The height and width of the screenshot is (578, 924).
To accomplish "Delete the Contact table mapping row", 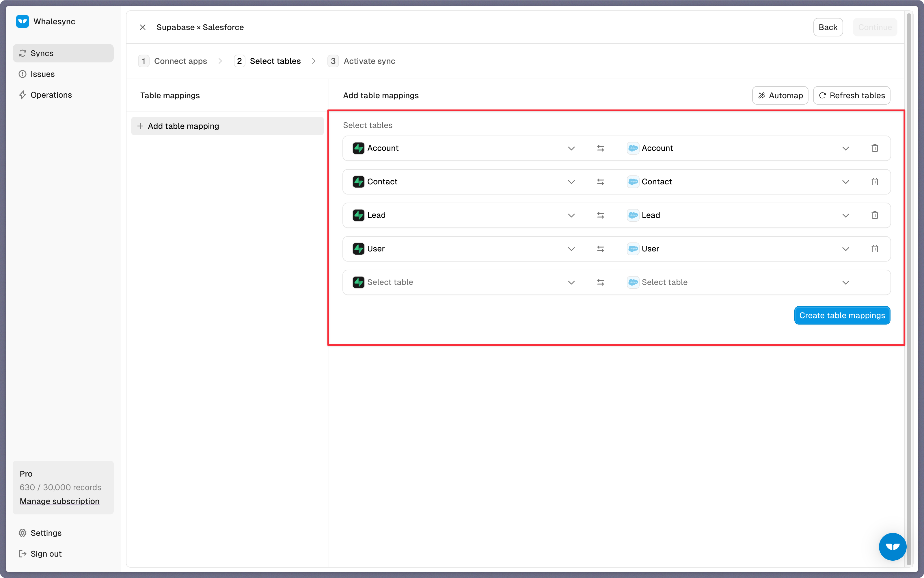I will click(x=875, y=181).
